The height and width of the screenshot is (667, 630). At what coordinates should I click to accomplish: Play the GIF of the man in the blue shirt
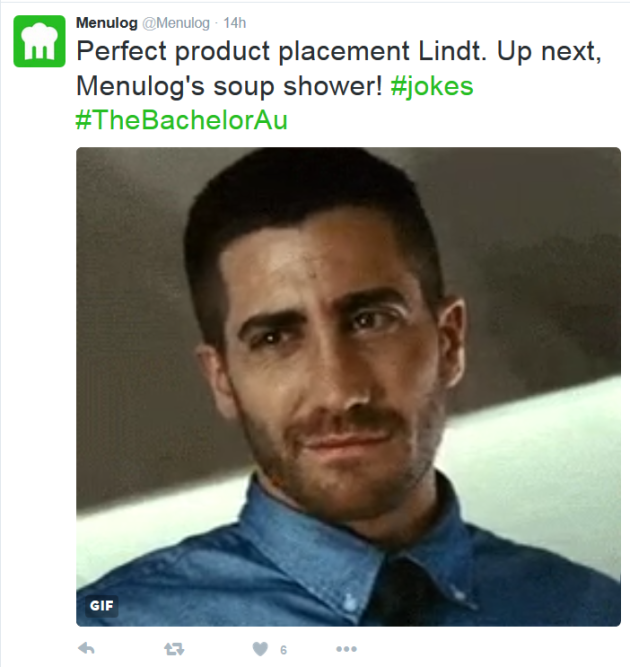348,387
